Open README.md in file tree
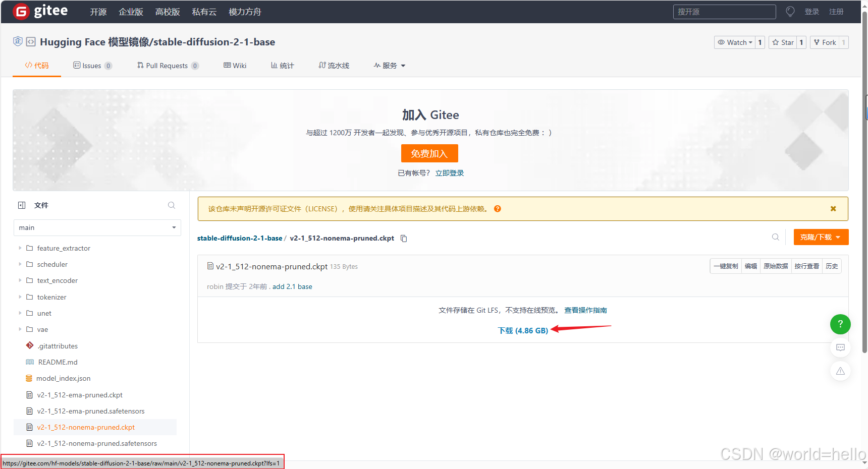Image resolution: width=868 pixels, height=469 pixels. tap(58, 362)
